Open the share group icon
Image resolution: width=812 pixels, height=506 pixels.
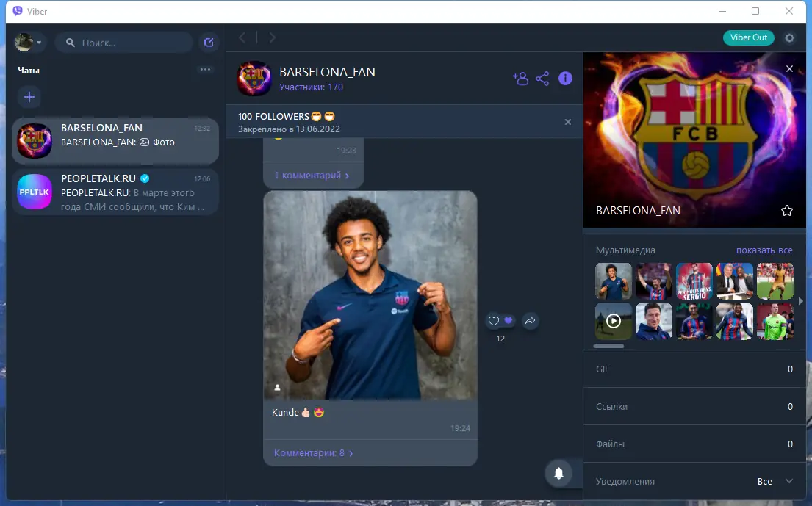click(x=543, y=78)
